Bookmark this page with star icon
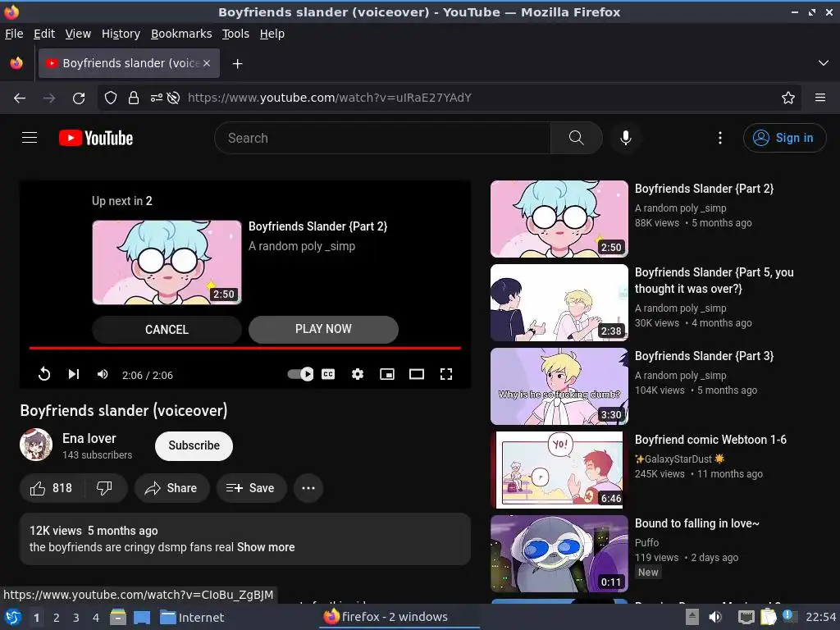 point(788,98)
